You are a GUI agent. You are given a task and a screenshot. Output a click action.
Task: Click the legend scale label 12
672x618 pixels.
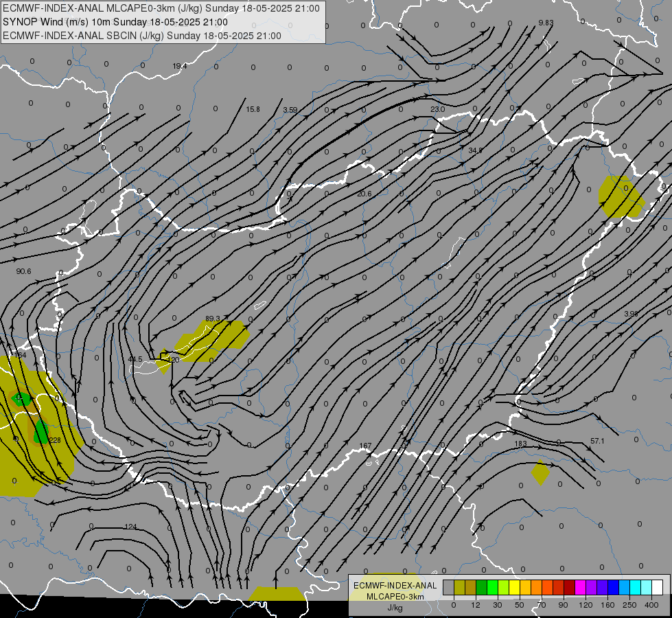[x=476, y=605]
